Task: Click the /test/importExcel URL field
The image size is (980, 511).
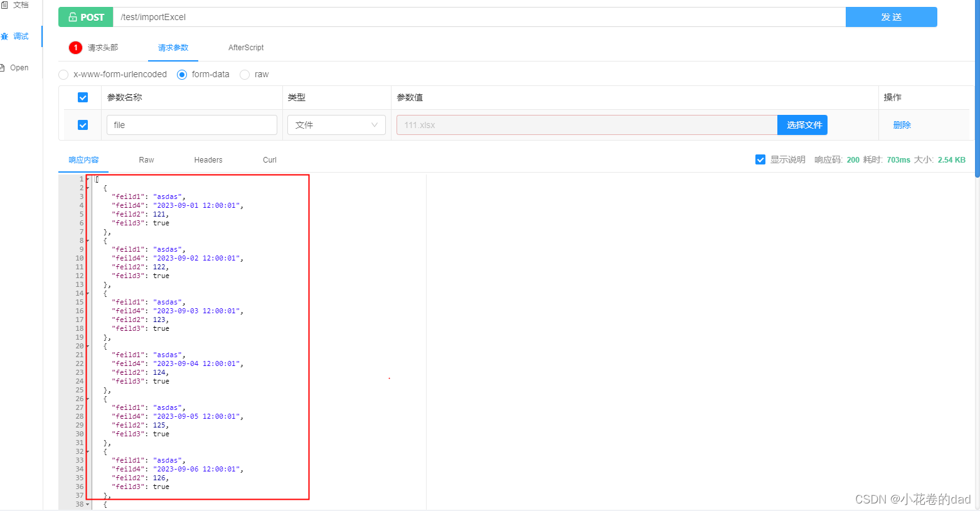Action: point(479,17)
